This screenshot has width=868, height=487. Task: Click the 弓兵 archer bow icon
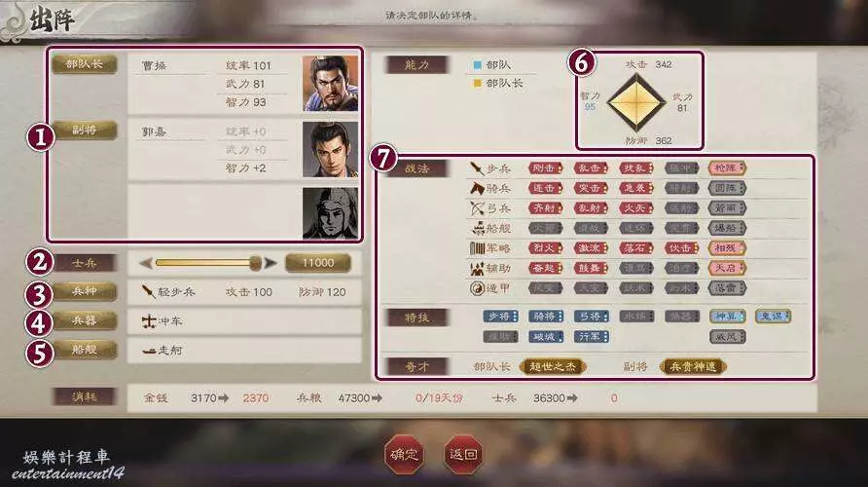(477, 208)
